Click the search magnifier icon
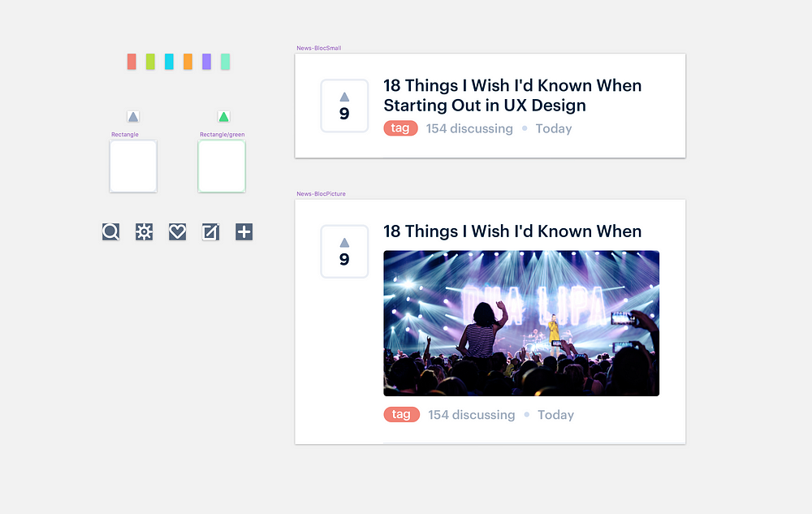This screenshot has width=812, height=514. tap(110, 232)
